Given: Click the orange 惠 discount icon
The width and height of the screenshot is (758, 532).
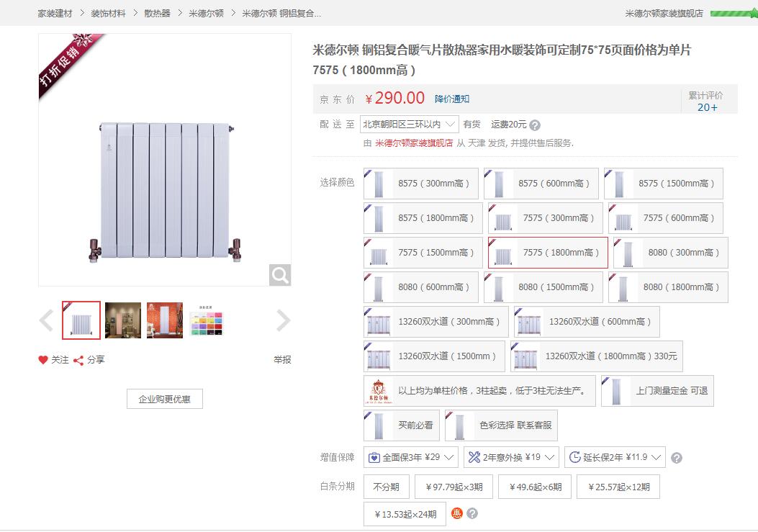Looking at the screenshot, I should [x=457, y=513].
